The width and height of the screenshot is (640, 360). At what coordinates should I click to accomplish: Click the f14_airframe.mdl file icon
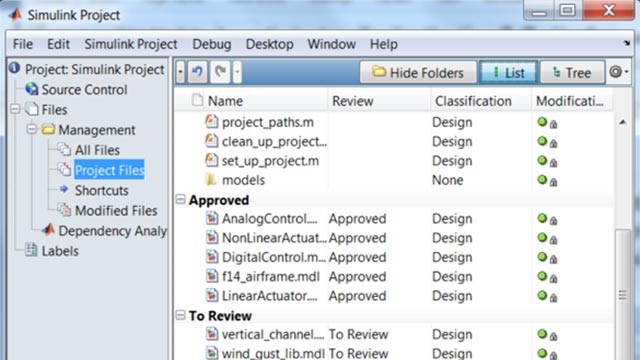[211, 276]
